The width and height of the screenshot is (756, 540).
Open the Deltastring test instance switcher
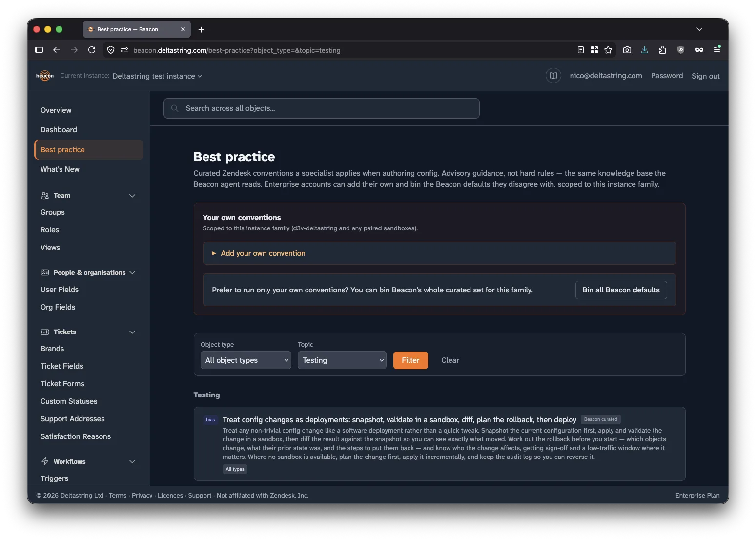pos(157,76)
